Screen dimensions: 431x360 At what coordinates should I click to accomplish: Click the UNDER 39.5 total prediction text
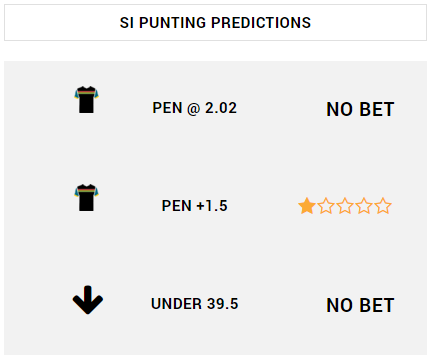tap(195, 304)
